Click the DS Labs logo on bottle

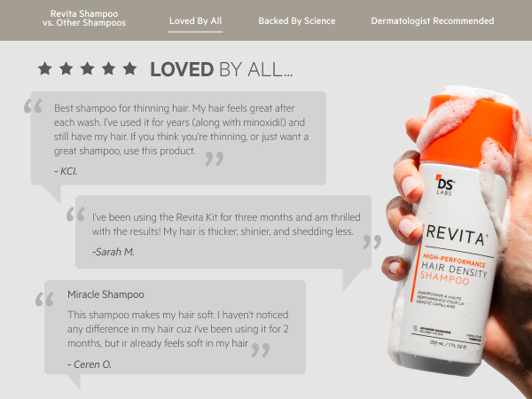[x=445, y=185]
